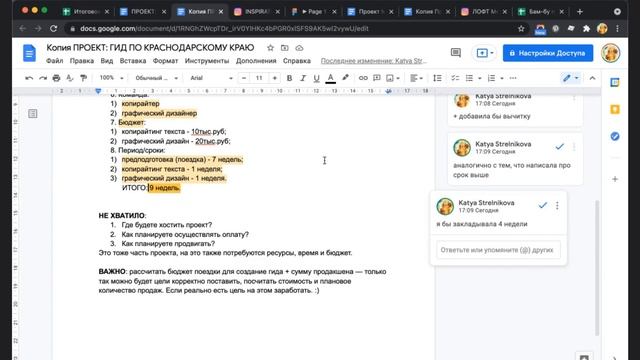
Task: Open Google Tasks in the side panel
Action: [x=615, y=136]
